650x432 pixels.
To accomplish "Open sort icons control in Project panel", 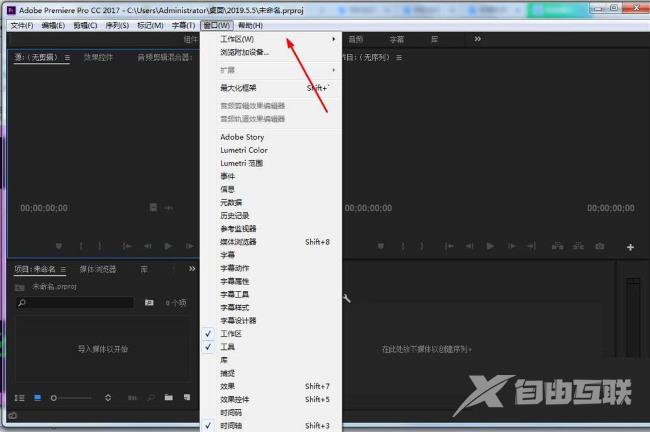I will coord(108,398).
